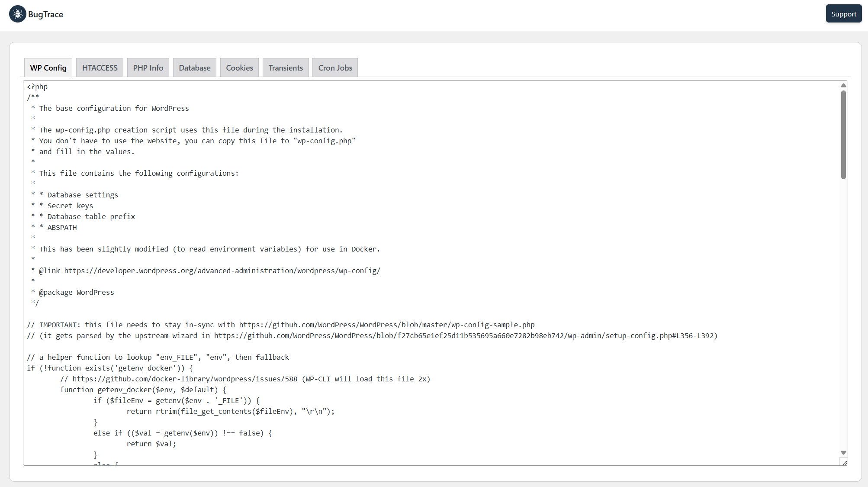Click the @link developer.wordpress.org URL line
Viewport: 868px width, 487px height.
(x=206, y=271)
